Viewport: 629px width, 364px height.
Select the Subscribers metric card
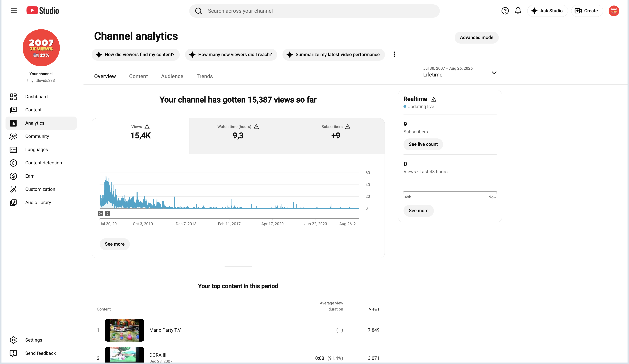pyautogui.click(x=336, y=136)
